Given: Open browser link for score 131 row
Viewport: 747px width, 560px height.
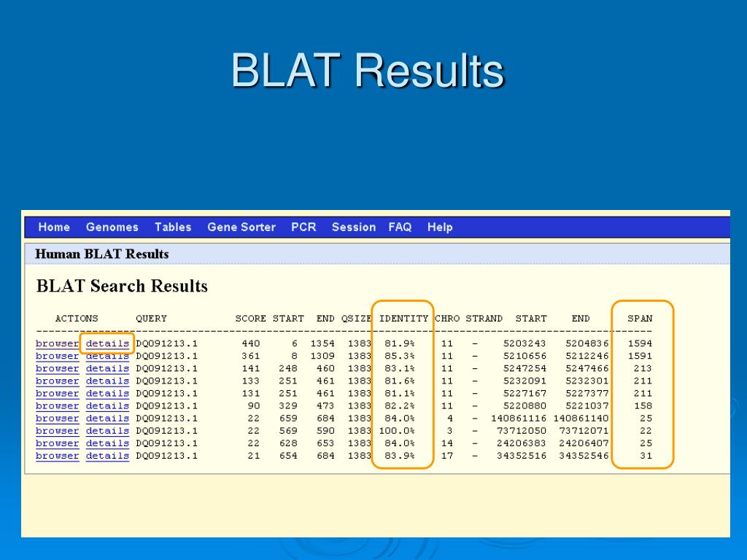Looking at the screenshot, I should (x=57, y=393).
